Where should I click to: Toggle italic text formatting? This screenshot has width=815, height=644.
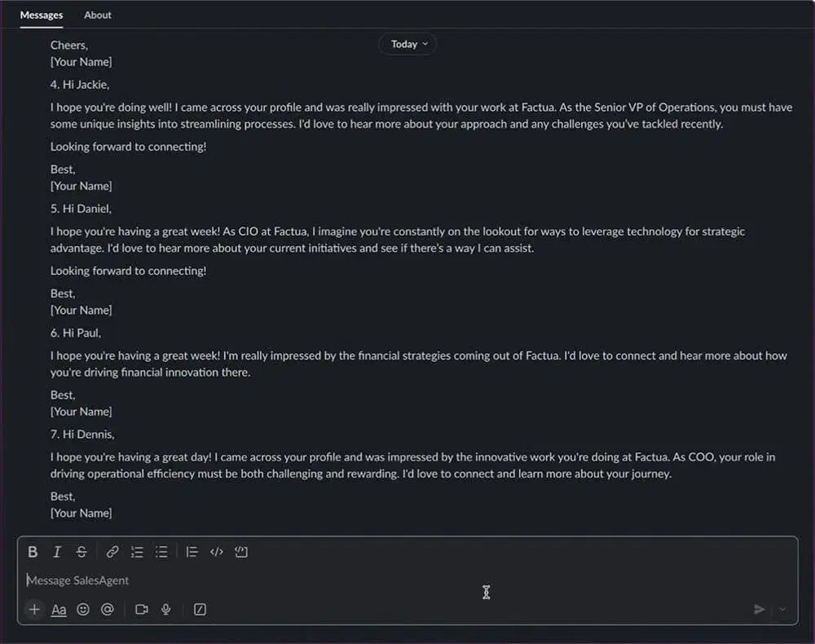point(57,552)
